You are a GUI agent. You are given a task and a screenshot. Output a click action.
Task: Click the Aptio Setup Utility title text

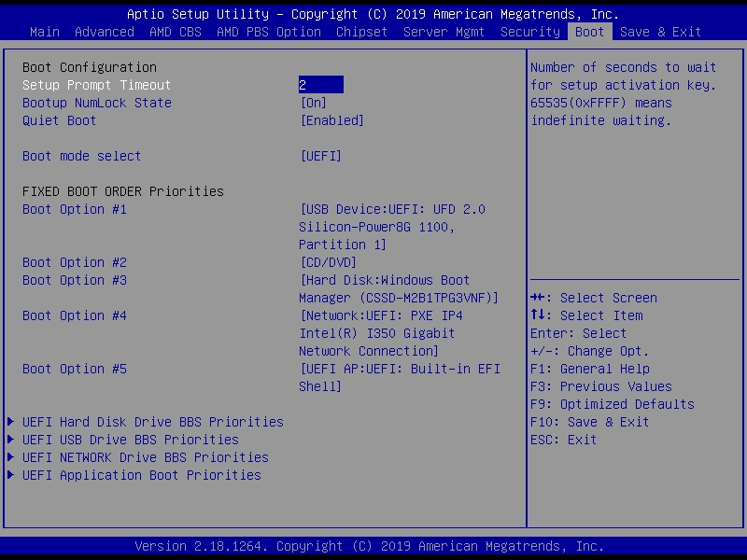tap(373, 14)
